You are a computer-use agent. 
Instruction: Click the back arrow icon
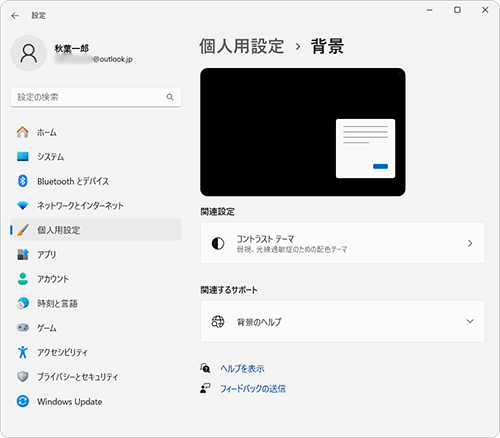click(15, 16)
